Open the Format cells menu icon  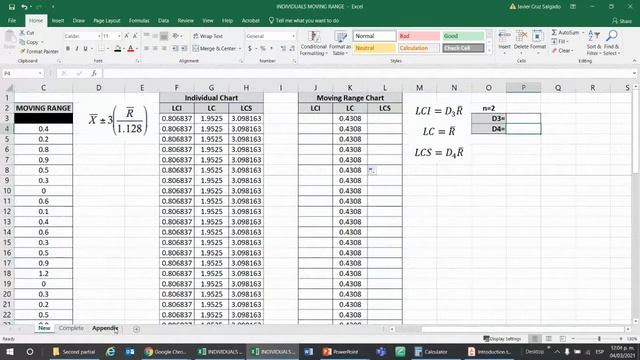[538, 41]
